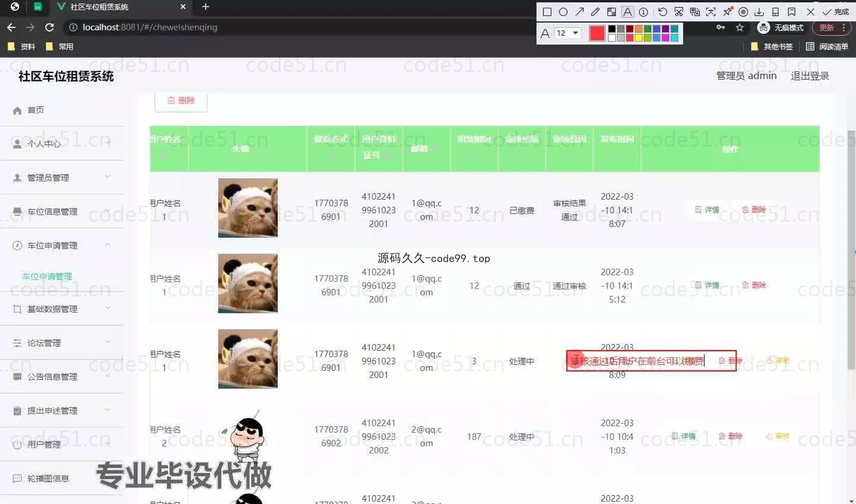Open a new browser tab
This screenshot has width=856, height=504.
point(206,7)
